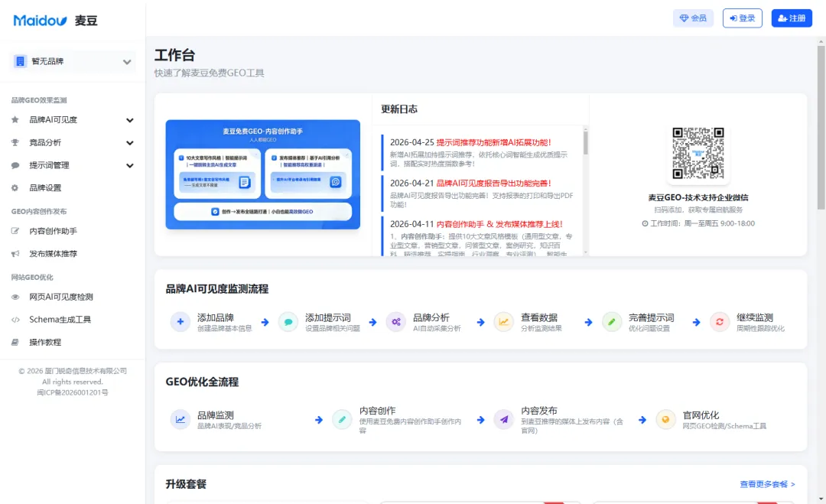Click the 注册 register button
This screenshot has width=826, height=504.
[x=792, y=18]
